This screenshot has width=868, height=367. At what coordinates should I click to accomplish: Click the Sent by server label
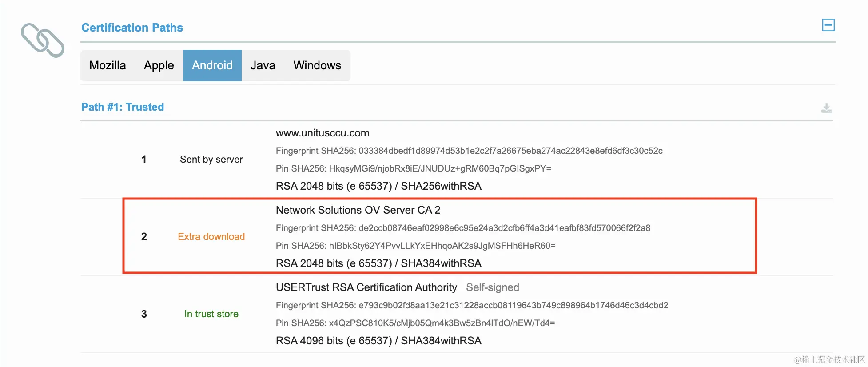[x=211, y=159]
